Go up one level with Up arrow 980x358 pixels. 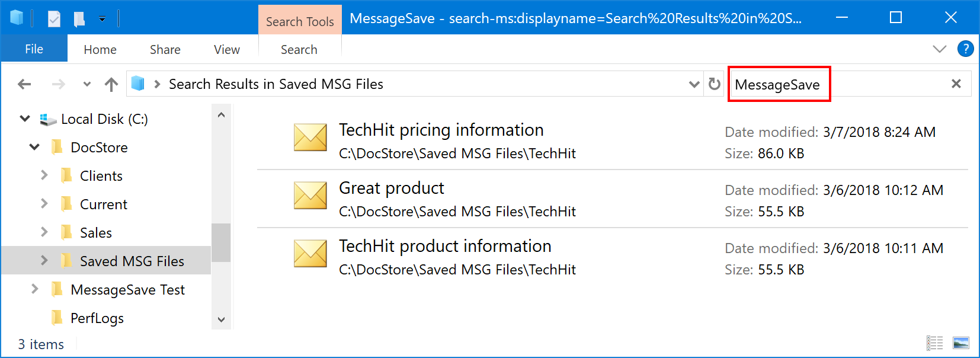pos(111,84)
